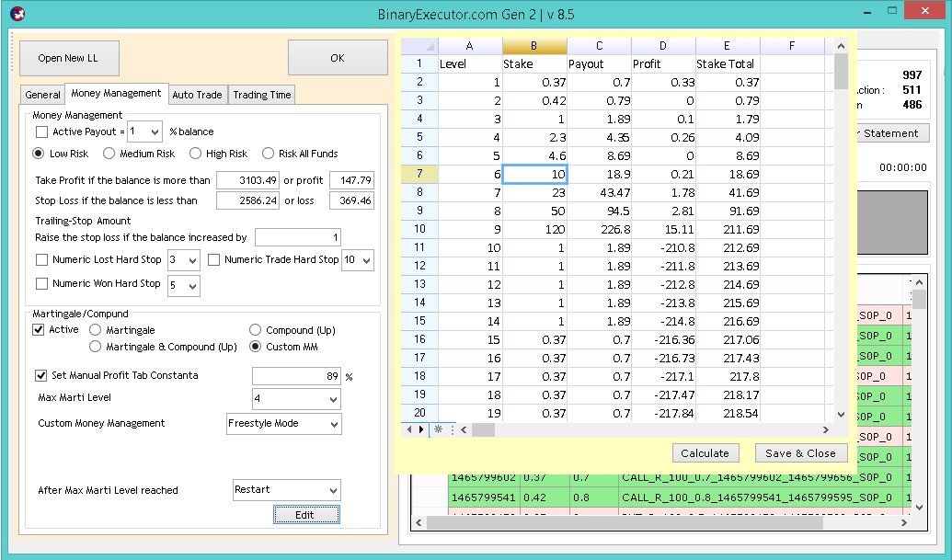
Task: Click trade log horizontal scroll left arrow
Action: pos(419,522)
